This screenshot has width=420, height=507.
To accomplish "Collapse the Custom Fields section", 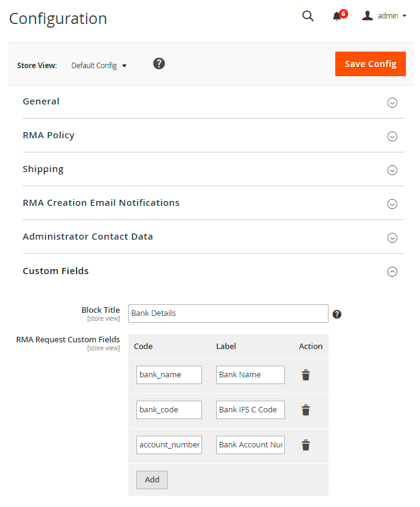I will pyautogui.click(x=392, y=272).
